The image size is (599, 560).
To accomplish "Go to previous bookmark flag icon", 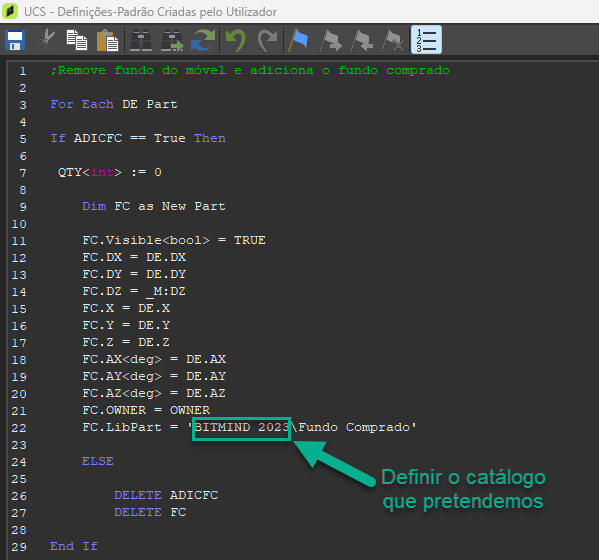I will [x=362, y=40].
